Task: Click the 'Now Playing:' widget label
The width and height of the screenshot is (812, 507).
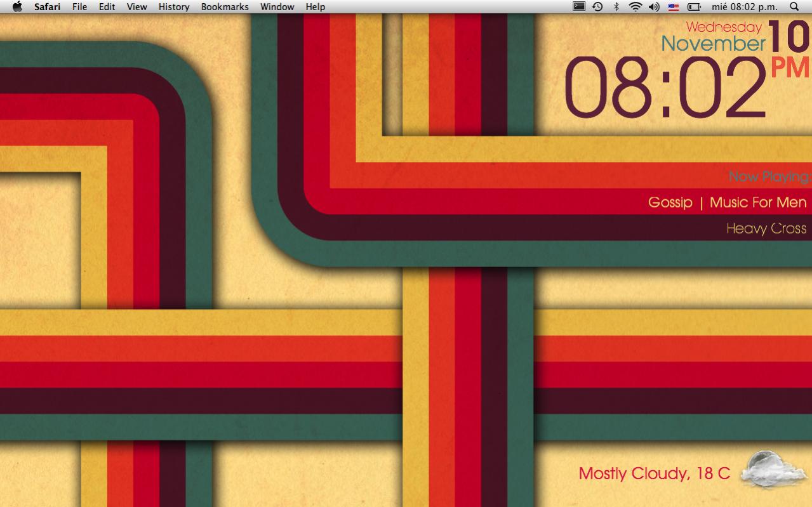Action: pos(769,176)
